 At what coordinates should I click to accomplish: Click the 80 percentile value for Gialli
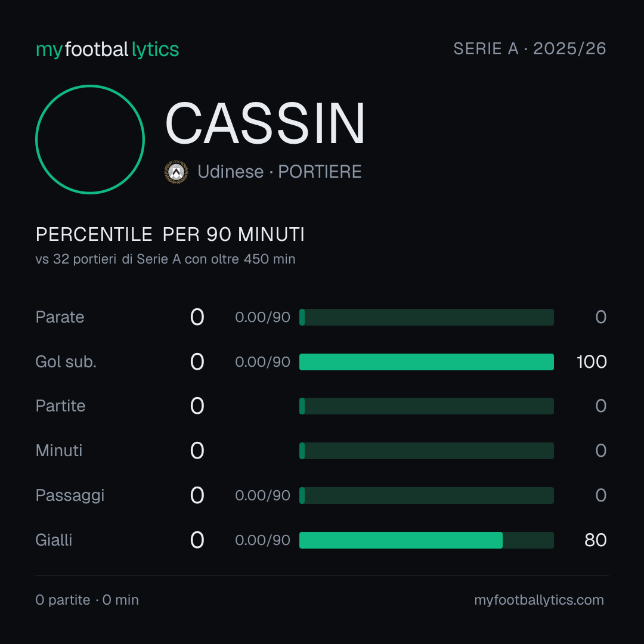596,540
